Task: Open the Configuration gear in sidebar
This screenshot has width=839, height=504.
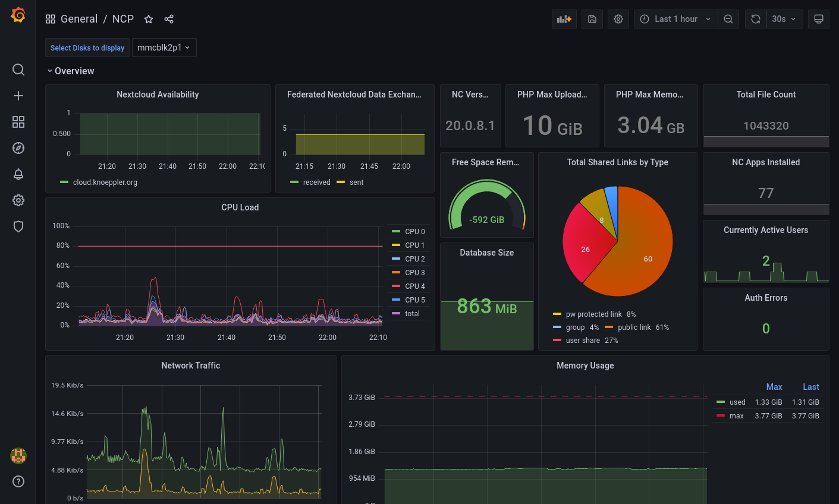Action: [18, 200]
